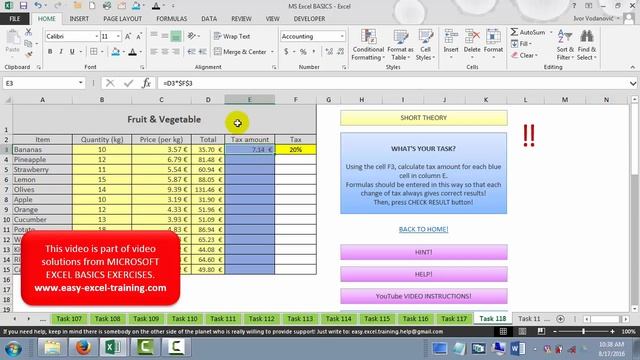Add a new sheet with the plus icon

[560, 319]
